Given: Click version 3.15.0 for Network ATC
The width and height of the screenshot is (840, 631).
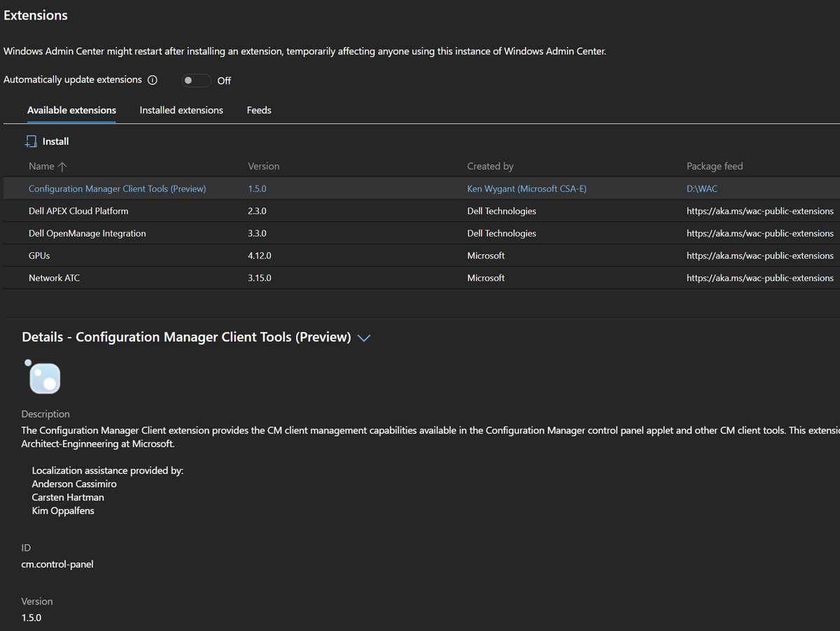Looking at the screenshot, I should pos(260,279).
